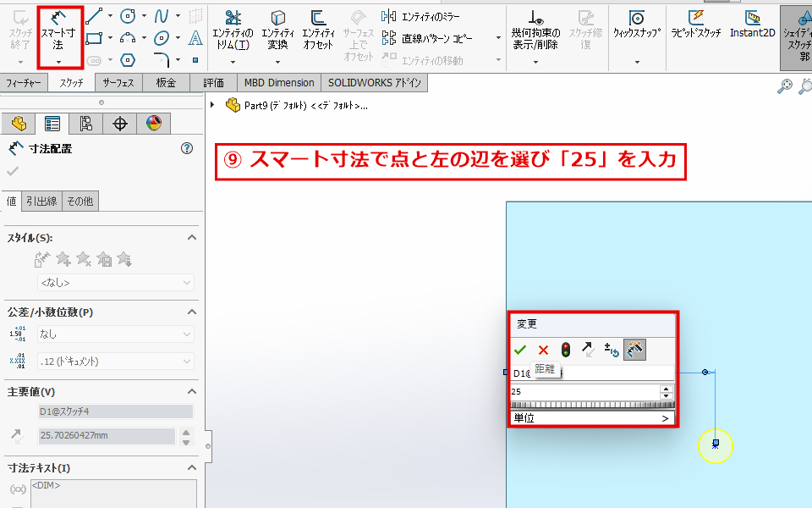Viewport: 812px width, 508px height.
Task: Click Mirror Entities (エンティティのミラー)
Action: 420,17
